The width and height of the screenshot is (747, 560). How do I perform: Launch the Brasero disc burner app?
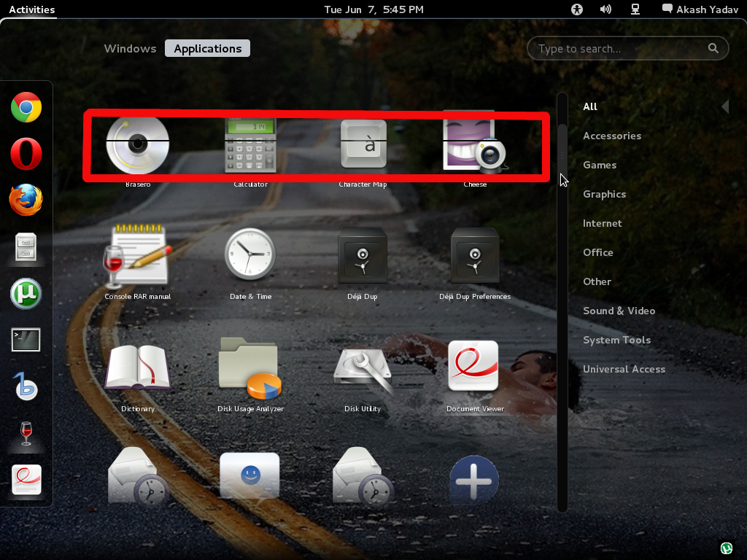tap(138, 145)
